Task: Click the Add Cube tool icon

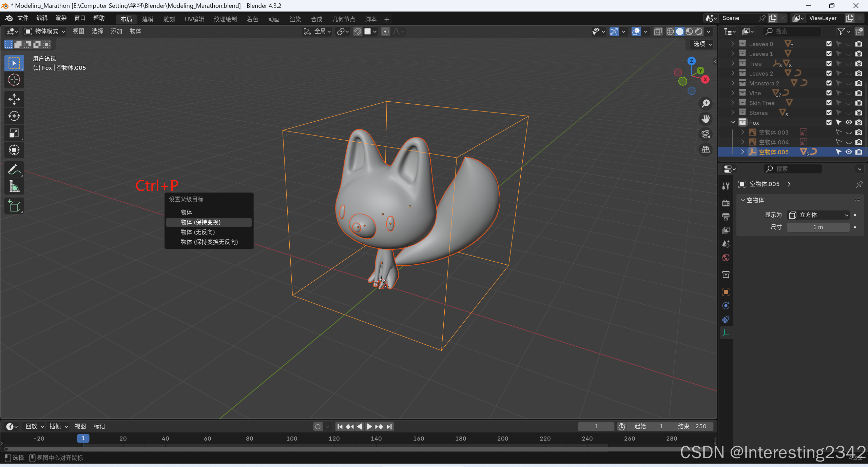Action: 14,206
